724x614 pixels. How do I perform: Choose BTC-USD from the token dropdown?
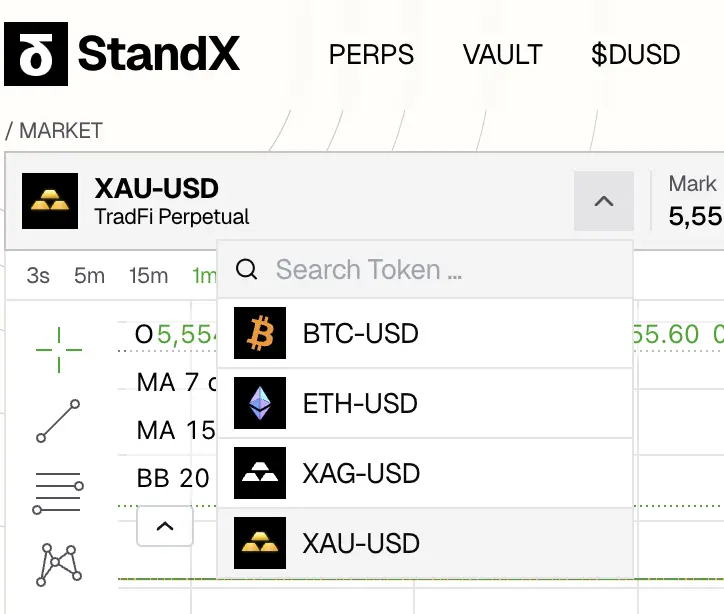(x=360, y=334)
